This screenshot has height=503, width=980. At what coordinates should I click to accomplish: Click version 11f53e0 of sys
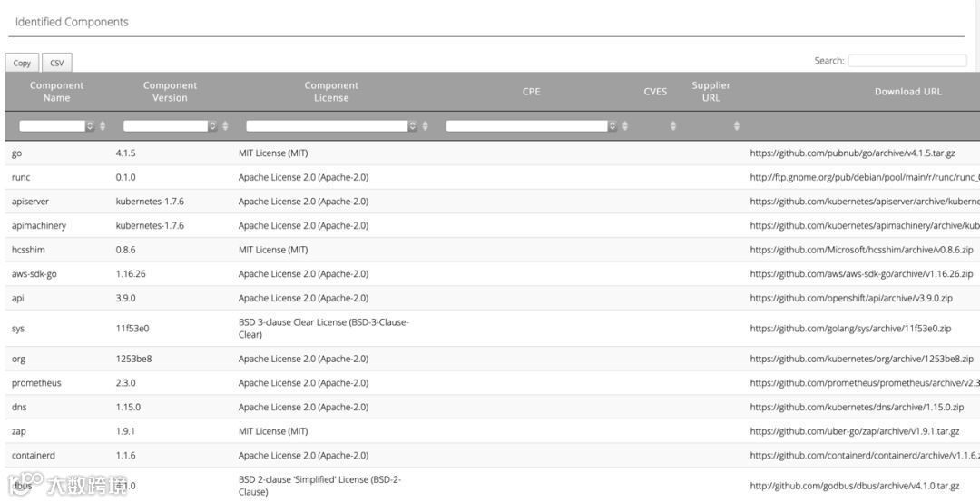coord(132,329)
